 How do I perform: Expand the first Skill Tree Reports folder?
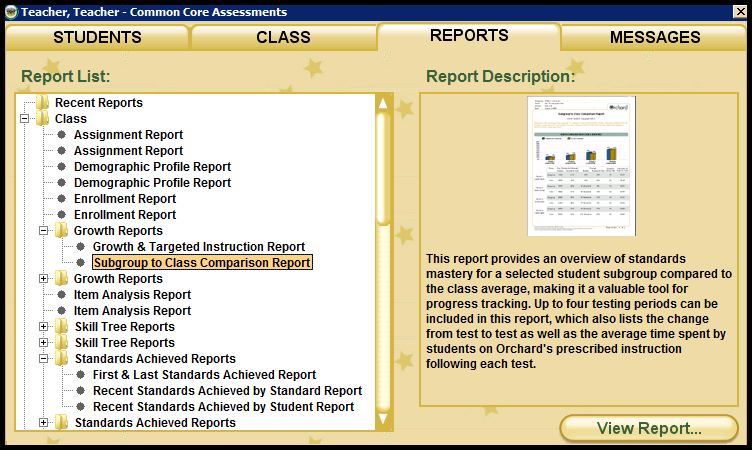(x=44, y=327)
